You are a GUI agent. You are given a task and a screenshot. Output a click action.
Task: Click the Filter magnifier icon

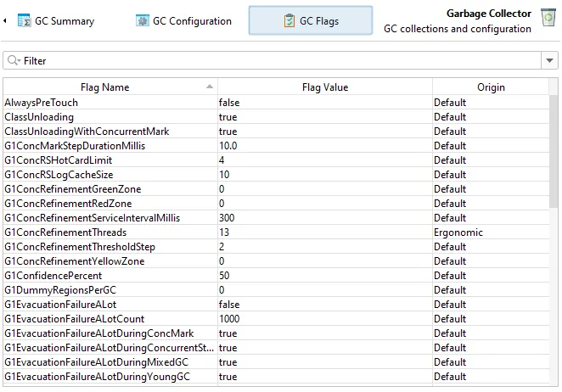[14, 60]
